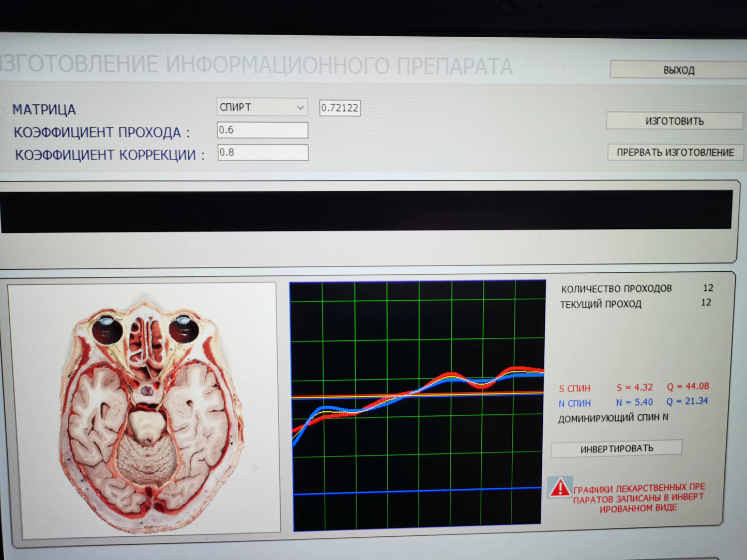Click the Q = 21.34 value
This screenshot has height=560, width=747.
[687, 401]
